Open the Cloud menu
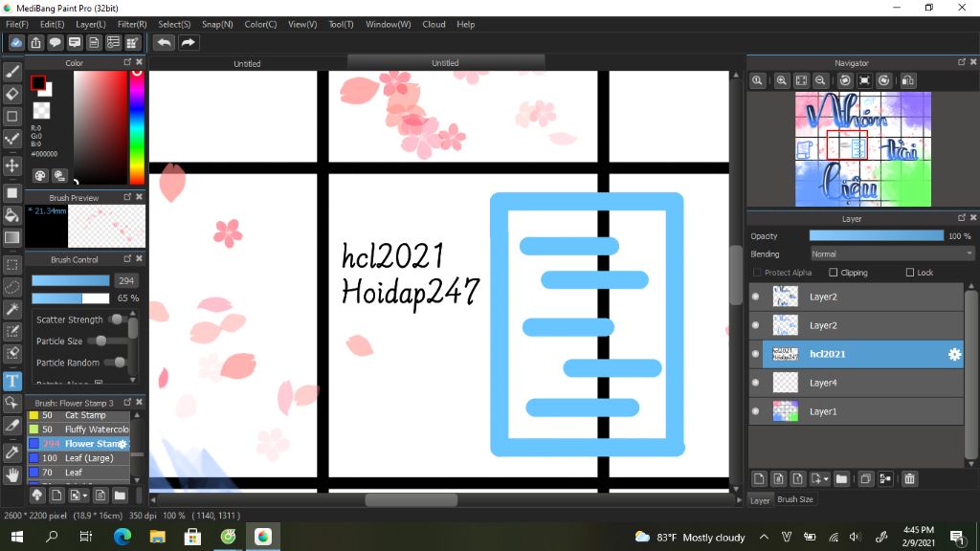Screen dimensions: 980x551 pyautogui.click(x=434, y=24)
